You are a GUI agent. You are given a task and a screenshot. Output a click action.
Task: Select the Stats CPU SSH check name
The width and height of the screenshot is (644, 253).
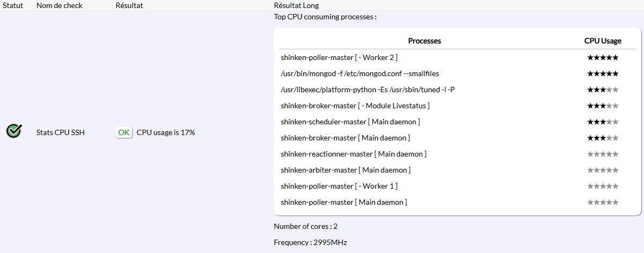[x=60, y=132]
